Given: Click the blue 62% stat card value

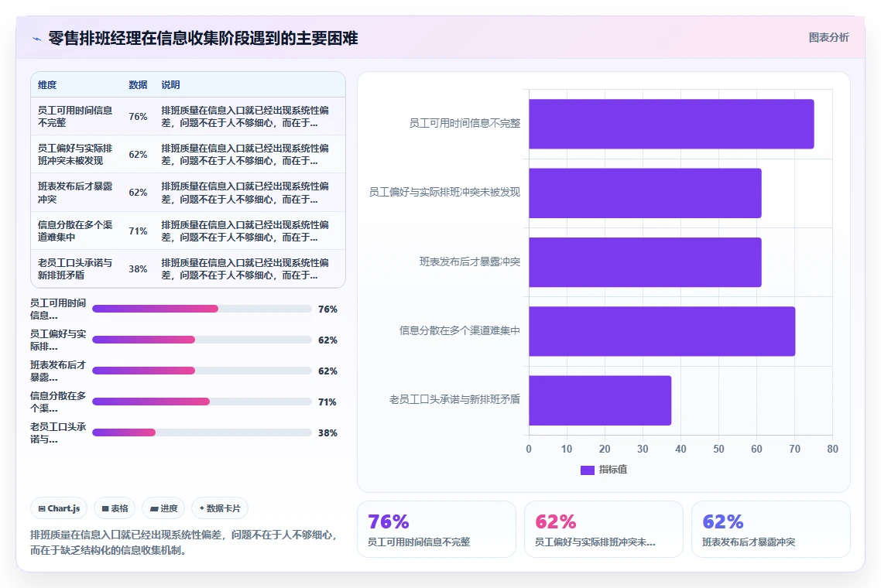Looking at the screenshot, I should [x=723, y=521].
